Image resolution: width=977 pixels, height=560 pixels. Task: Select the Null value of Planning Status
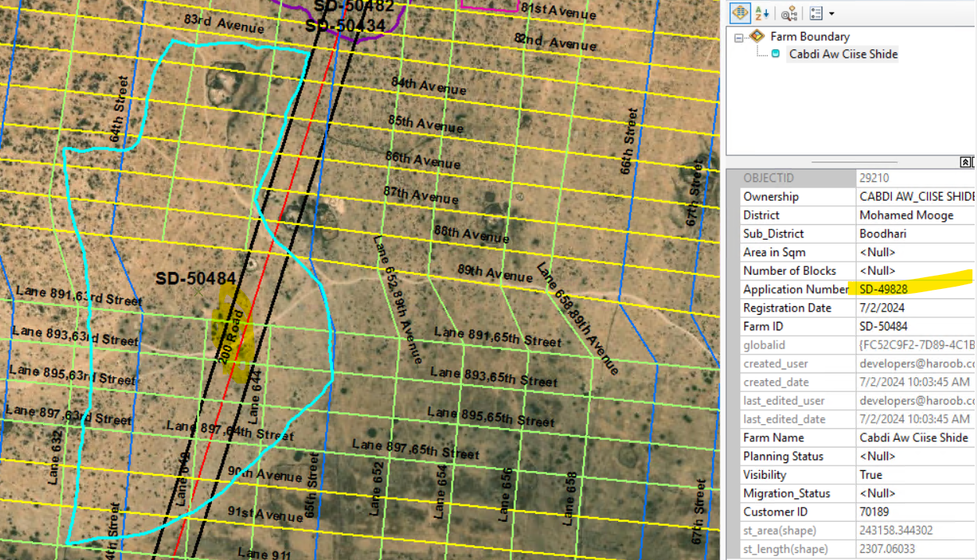click(878, 456)
